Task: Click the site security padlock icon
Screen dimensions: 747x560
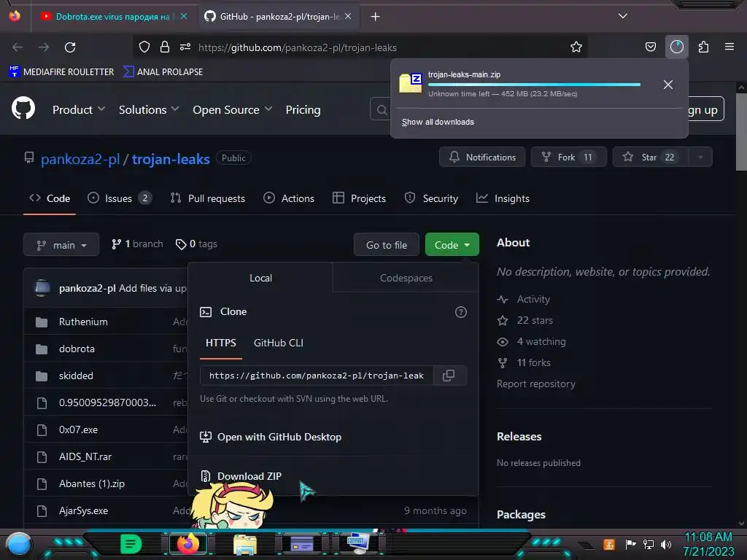Action: pos(165,47)
